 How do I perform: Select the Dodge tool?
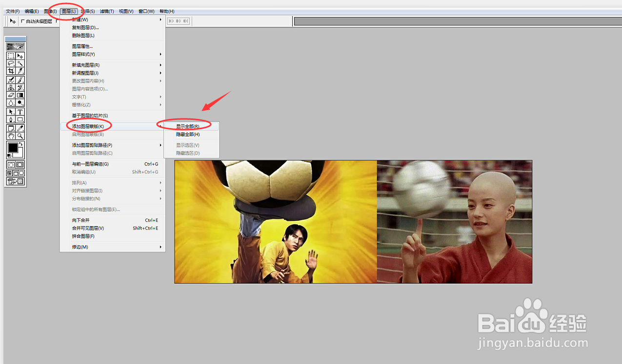tap(20, 103)
